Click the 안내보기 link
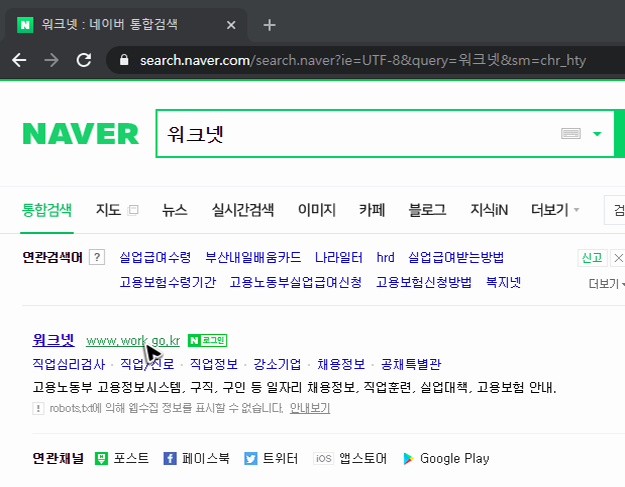The width and height of the screenshot is (625, 487). 310,408
